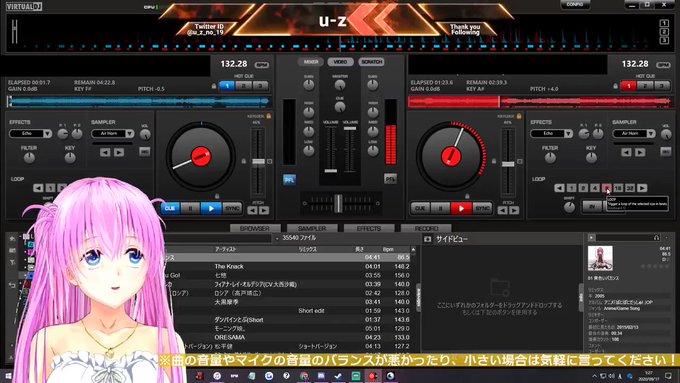
Task: Nudge right deck pitch up arrow
Action: click(x=514, y=210)
